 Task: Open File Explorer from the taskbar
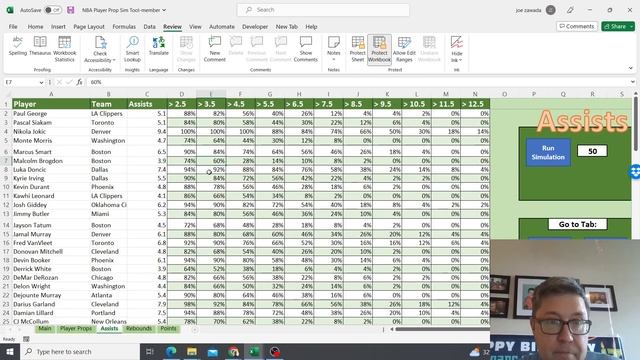click(192, 351)
